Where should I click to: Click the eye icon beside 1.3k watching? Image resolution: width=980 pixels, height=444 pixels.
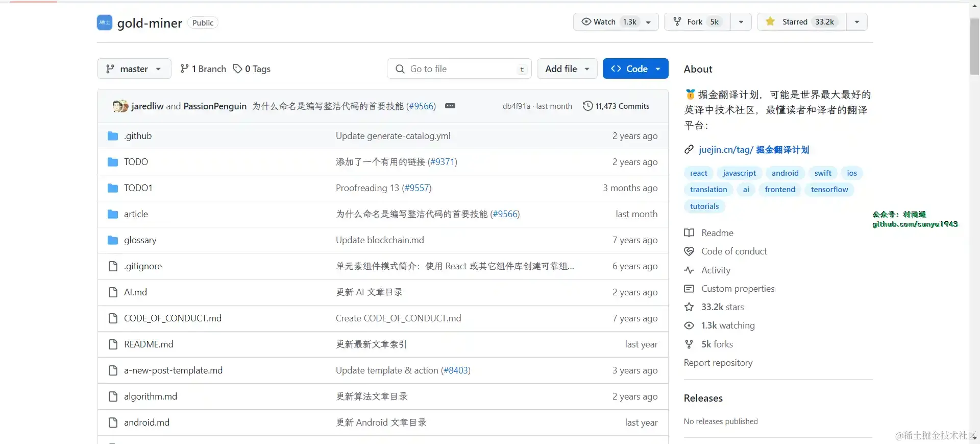point(689,325)
